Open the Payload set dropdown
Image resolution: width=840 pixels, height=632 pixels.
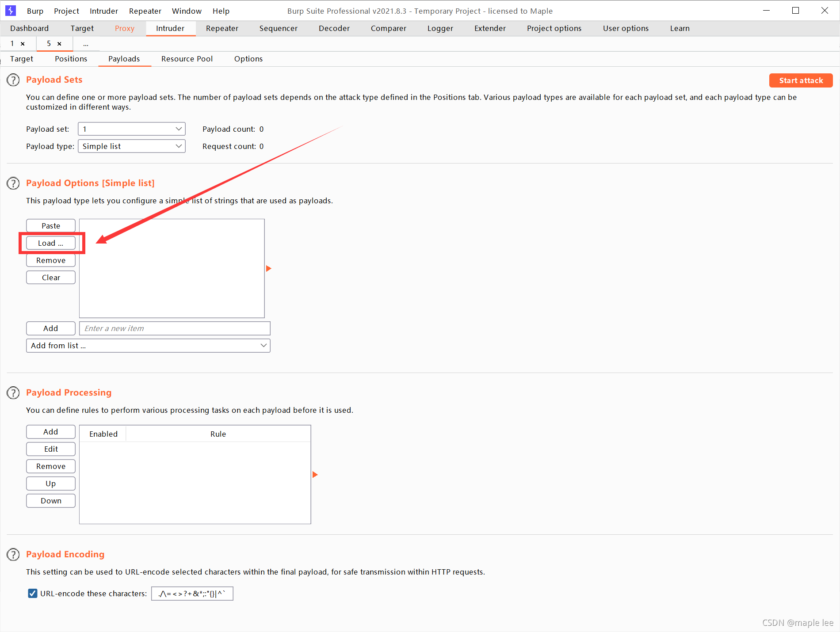click(132, 129)
